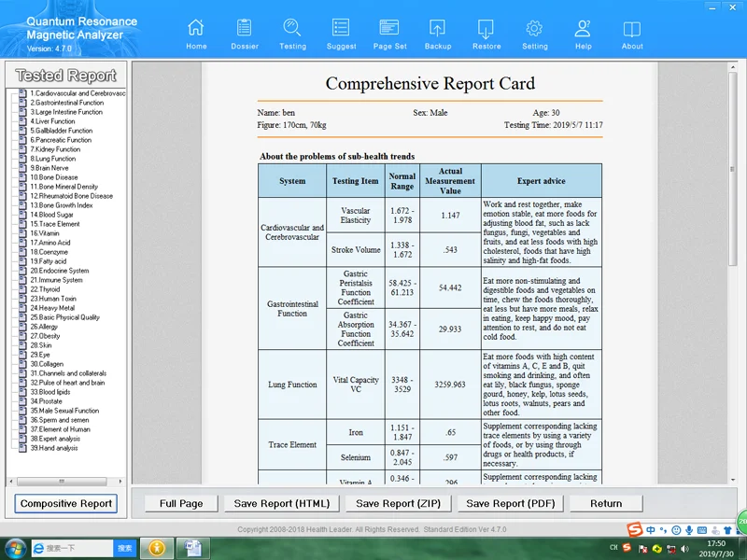Viewport: 747px width, 560px height.
Task: Click the Compositive Report button
Action: [x=67, y=504]
